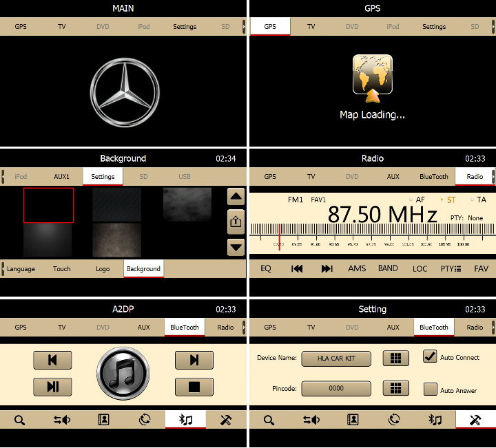Switch to Radio tab on A2DP screen
This screenshot has width=496, height=448.
225,328
